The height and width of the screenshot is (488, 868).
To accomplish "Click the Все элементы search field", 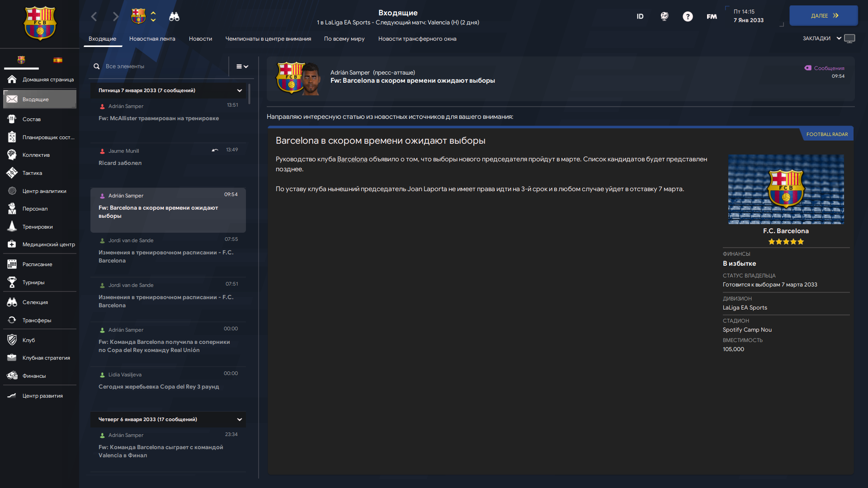I will click(160, 66).
